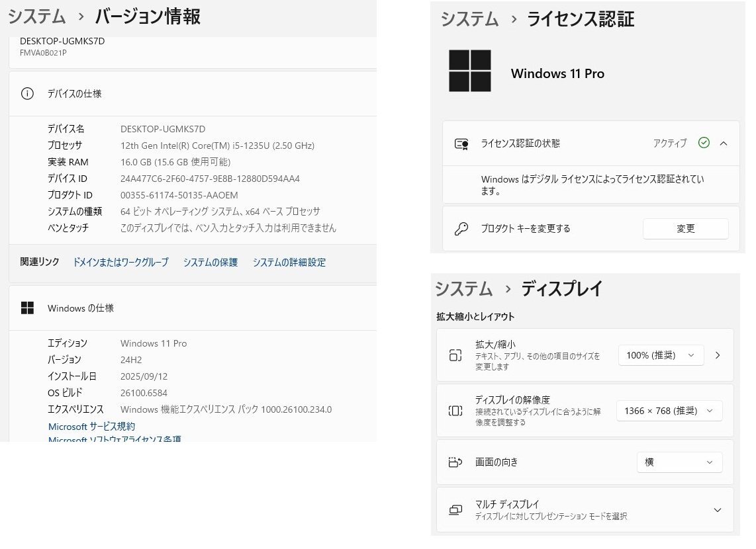The width and height of the screenshot is (756, 549).
Task: Select edition value Windows 11 Pro
Action: point(154,343)
